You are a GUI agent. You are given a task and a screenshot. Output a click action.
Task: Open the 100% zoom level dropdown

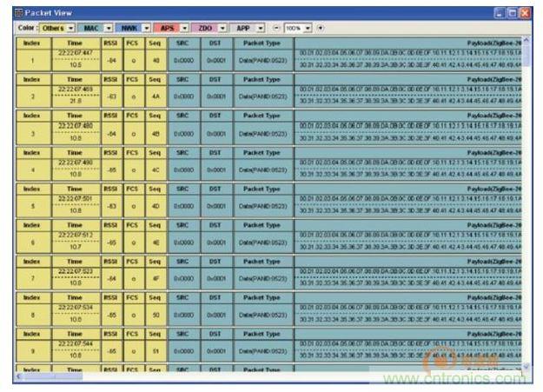308,28
